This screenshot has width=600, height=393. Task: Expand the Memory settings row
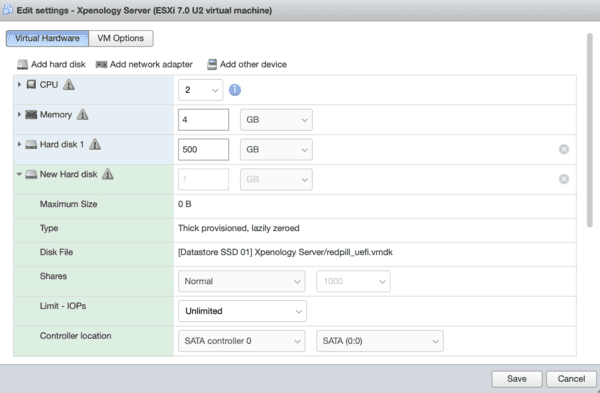click(19, 114)
